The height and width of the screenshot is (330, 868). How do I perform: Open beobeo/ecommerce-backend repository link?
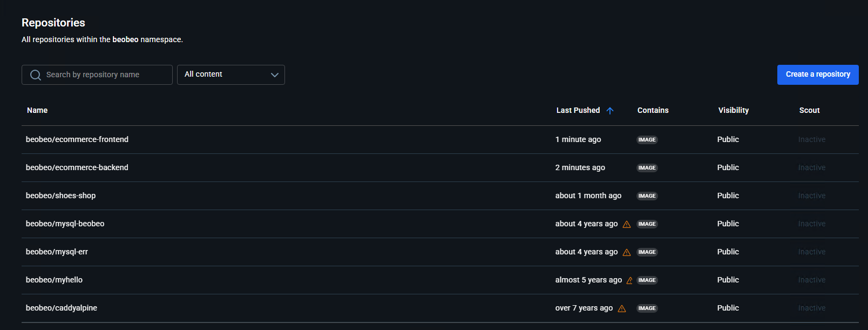[x=77, y=167]
